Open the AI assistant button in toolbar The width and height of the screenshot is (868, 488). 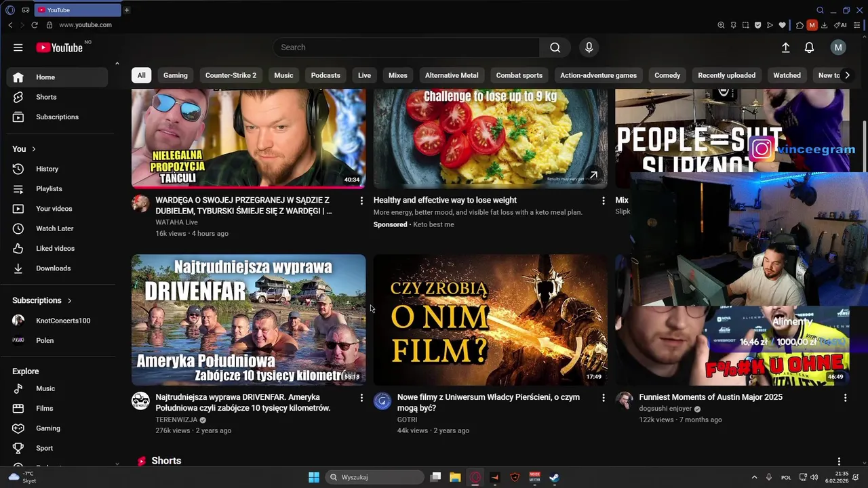[x=840, y=25]
